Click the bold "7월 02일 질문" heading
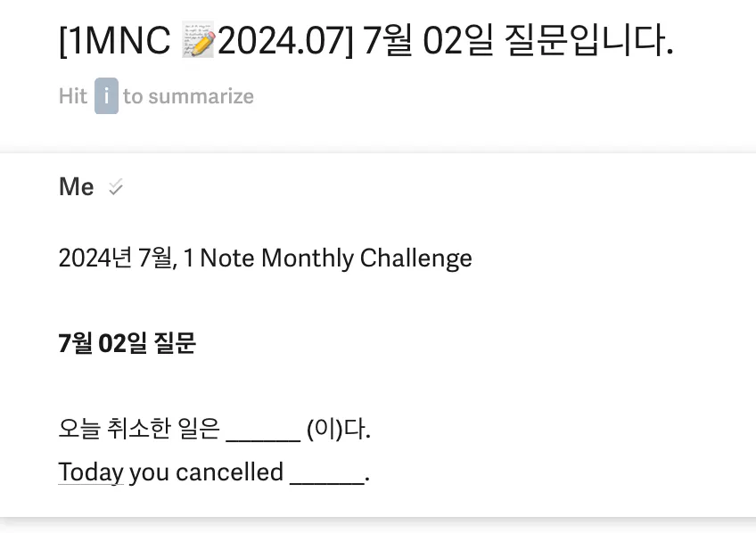The height and width of the screenshot is (533, 756). tap(127, 343)
